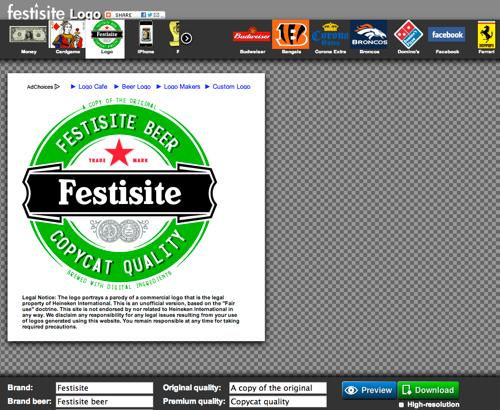Click the generated Festisite beer logo preview
Image resolution: width=500 pixels, height=410 pixels.
pos(119,193)
